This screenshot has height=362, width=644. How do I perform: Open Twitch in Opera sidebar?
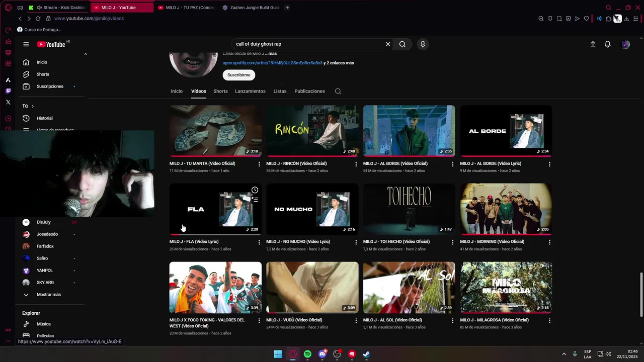tap(8, 91)
